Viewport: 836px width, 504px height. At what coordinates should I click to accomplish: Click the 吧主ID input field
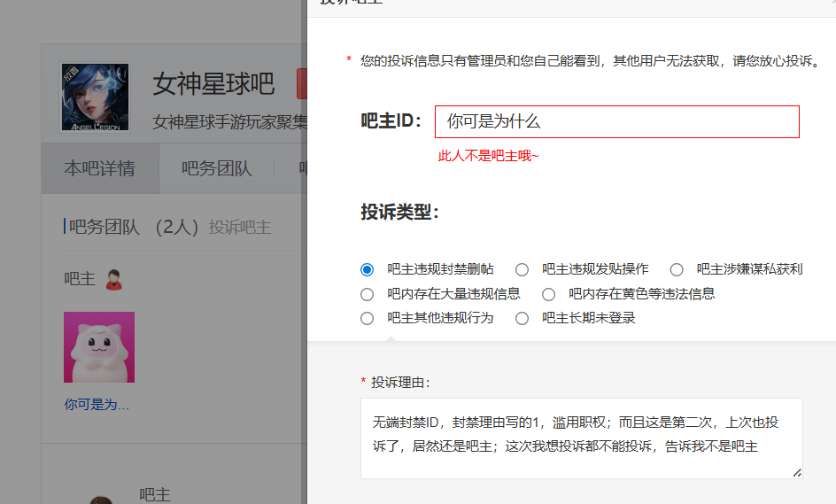[x=616, y=122]
